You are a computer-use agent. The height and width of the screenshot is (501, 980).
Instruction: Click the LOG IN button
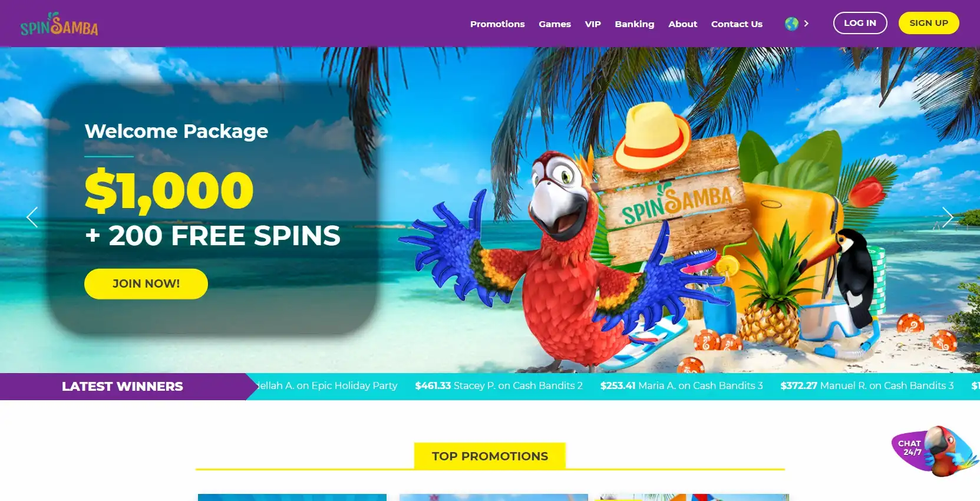pyautogui.click(x=860, y=23)
